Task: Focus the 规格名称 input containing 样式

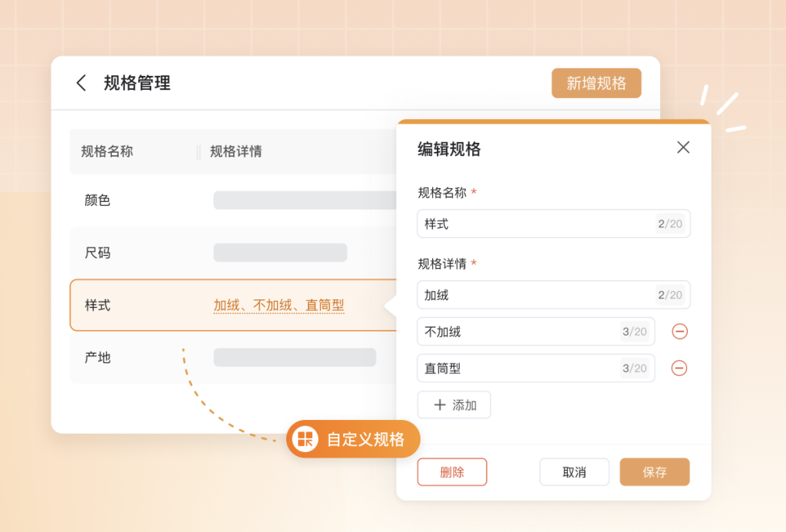Action: pos(553,223)
